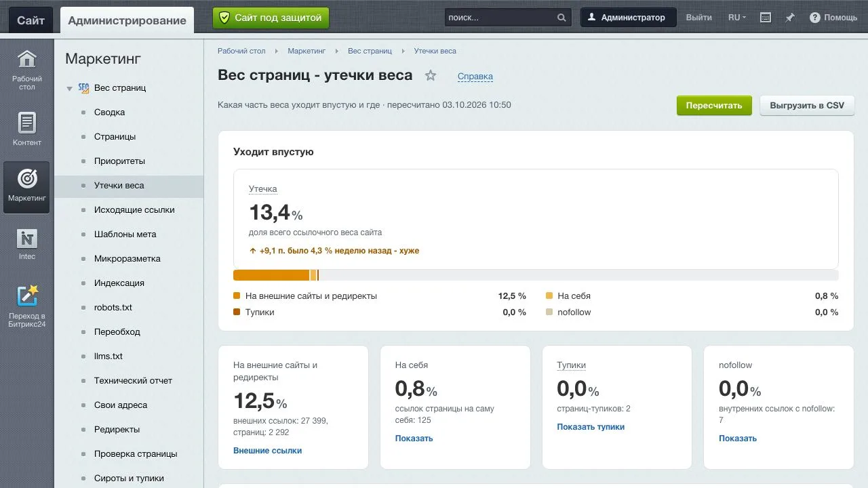This screenshot has height=488, width=868.
Task: Open Помощь help in header
Action: [x=833, y=18]
